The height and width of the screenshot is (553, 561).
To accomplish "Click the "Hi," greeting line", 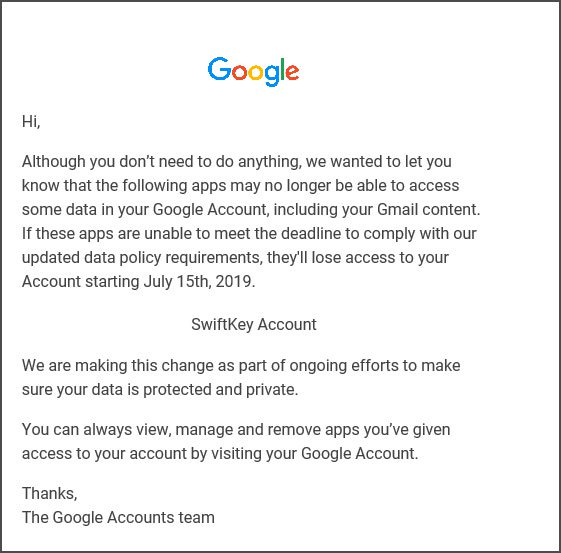I will pos(31,121).
